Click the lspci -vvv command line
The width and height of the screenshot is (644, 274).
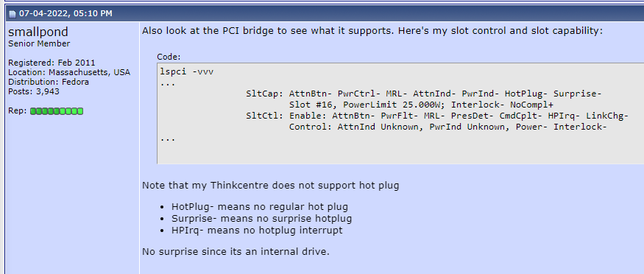[187, 72]
